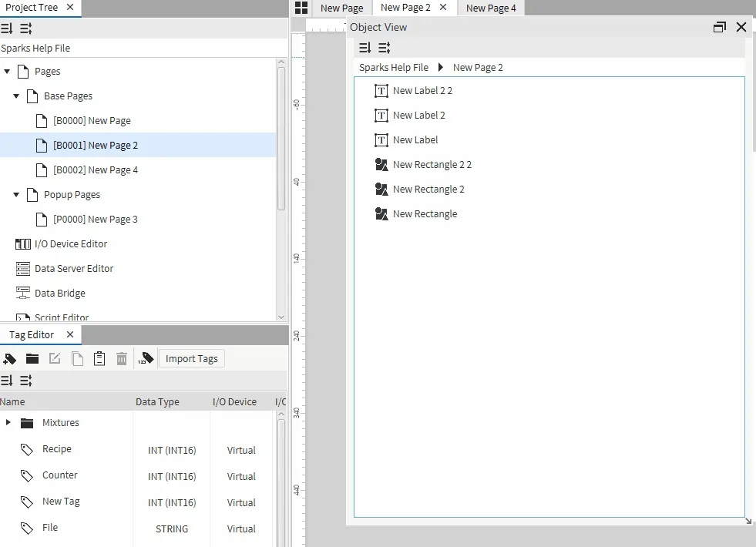756x547 pixels.
Task: Click the collapse all icon in Project Tree
Action: click(26, 29)
